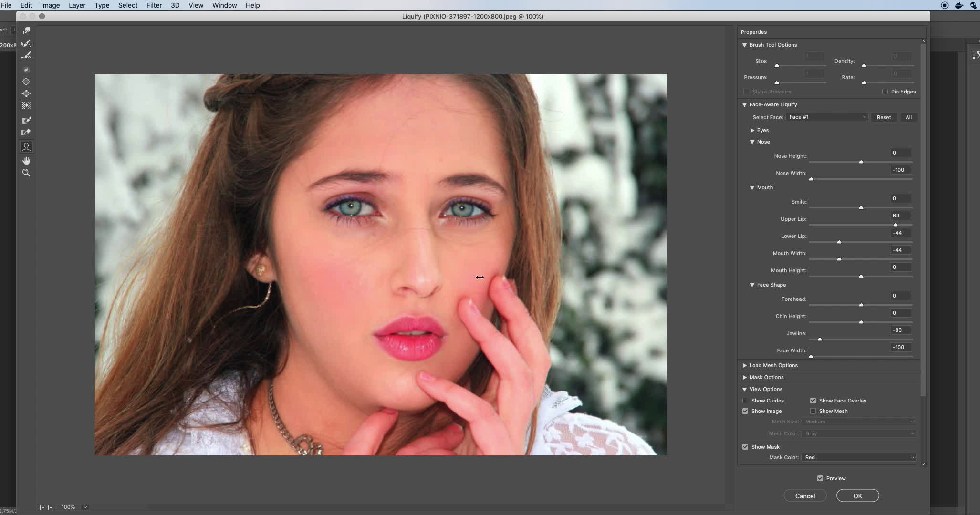Click the Reset button for Face #1
980x515 pixels.
point(884,117)
